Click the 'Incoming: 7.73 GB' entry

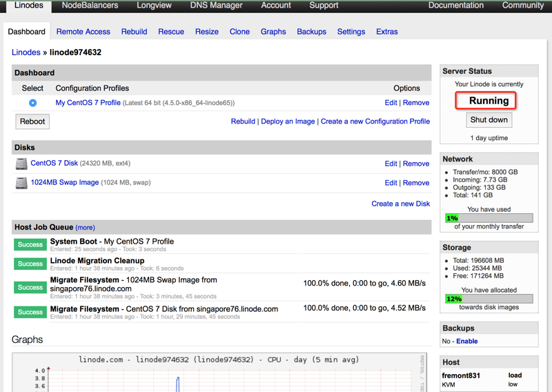(480, 180)
